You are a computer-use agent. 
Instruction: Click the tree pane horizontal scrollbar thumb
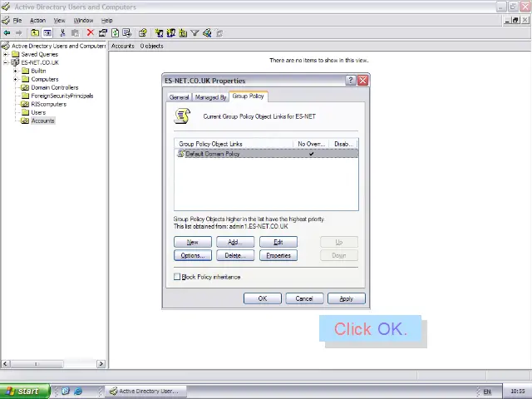37,364
